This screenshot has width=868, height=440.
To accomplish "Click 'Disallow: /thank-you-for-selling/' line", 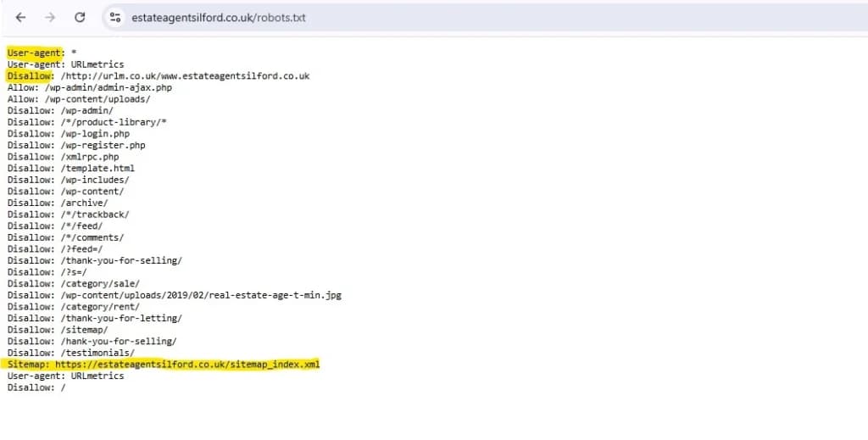I will tap(95, 260).
